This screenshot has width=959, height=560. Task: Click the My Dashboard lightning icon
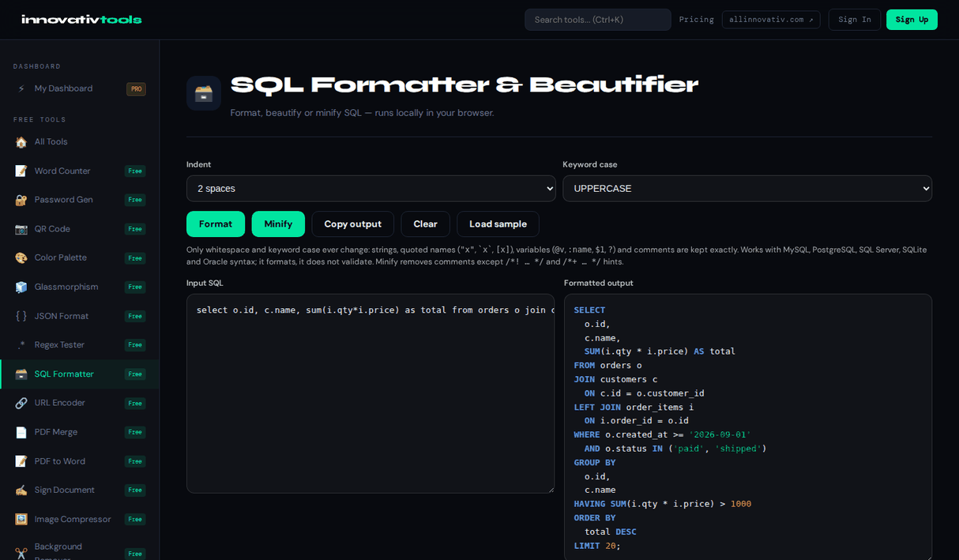pyautogui.click(x=21, y=88)
